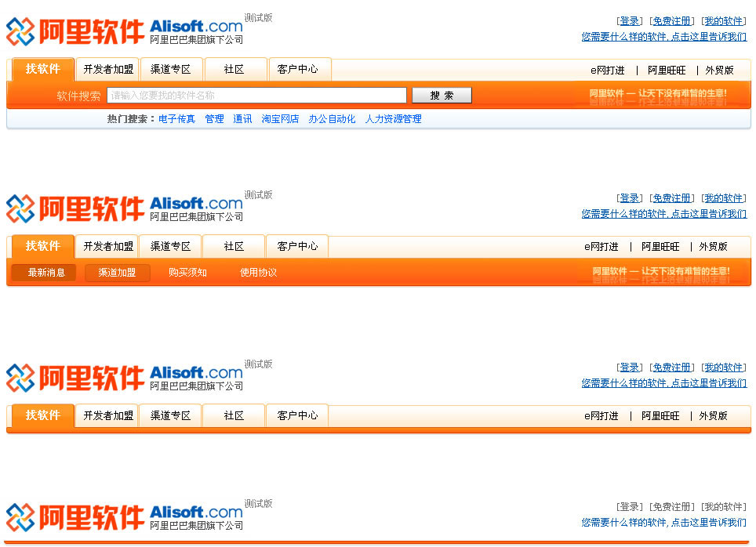Screen dimensions: 756x547
Task: Select the 开发者加盟 tab above the 最新消息 sub-menu
Action: [108, 246]
